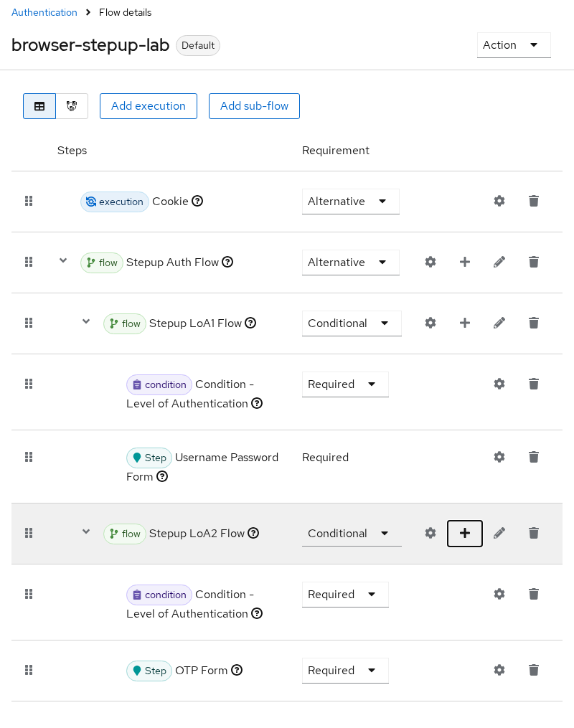Open Stepup Auth Flow requirement dropdown
The image size is (574, 728).
pyautogui.click(x=351, y=263)
